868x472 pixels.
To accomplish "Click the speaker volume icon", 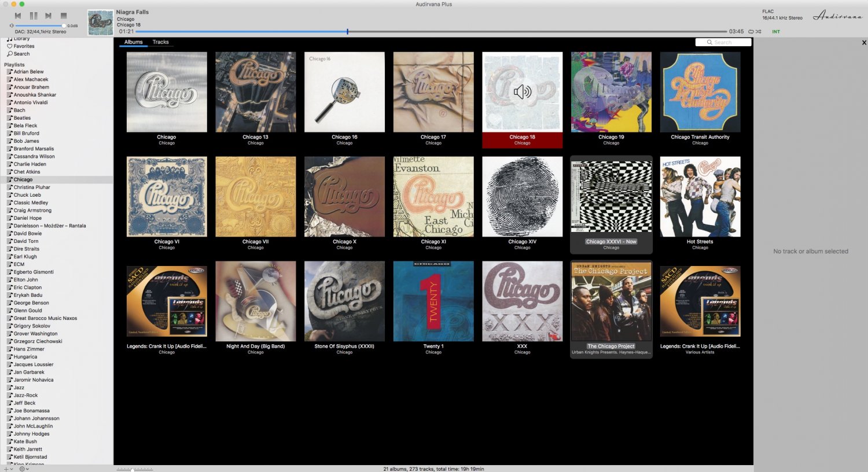I will (12, 25).
